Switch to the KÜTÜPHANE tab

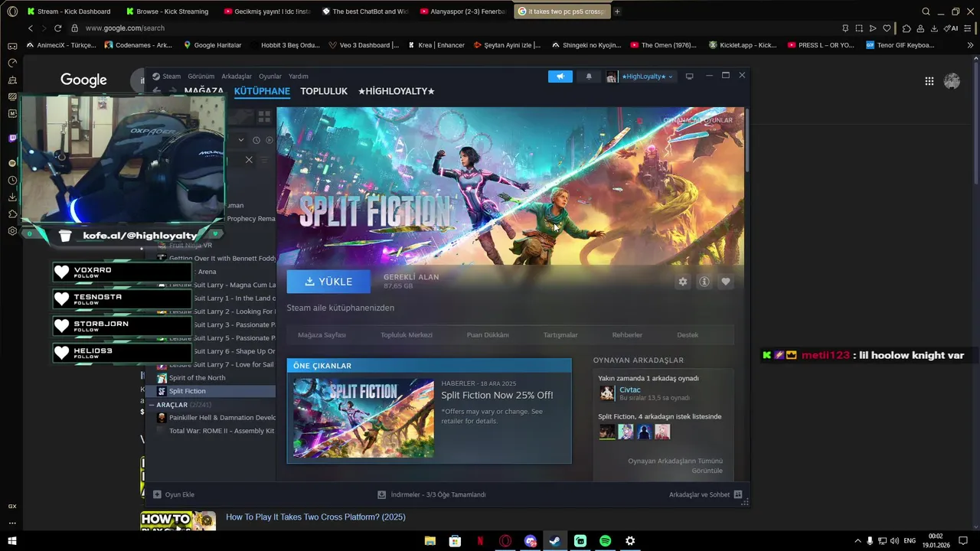262,91
